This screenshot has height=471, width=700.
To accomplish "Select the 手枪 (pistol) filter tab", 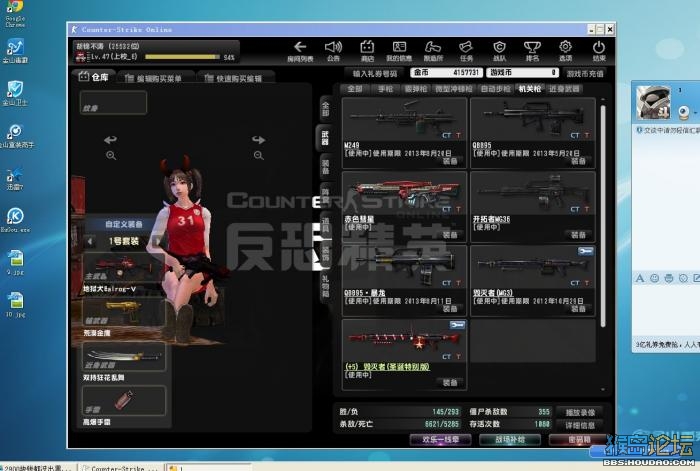I will coord(386,89).
